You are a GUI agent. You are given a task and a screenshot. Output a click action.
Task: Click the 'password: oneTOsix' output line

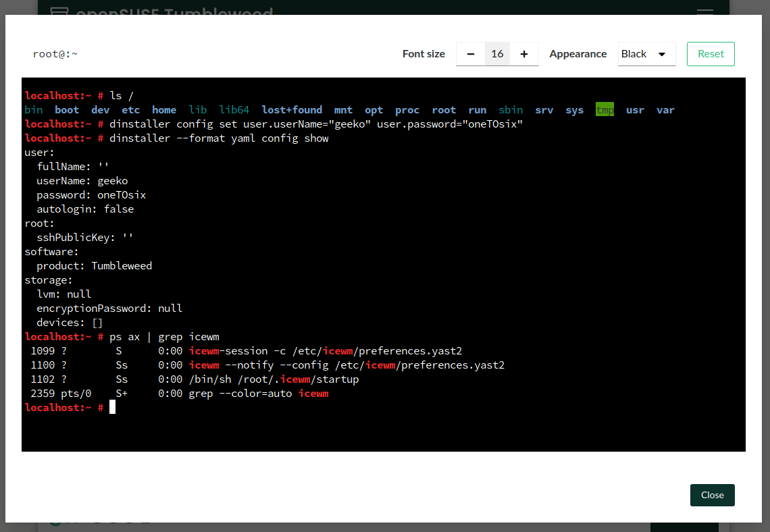(91, 195)
